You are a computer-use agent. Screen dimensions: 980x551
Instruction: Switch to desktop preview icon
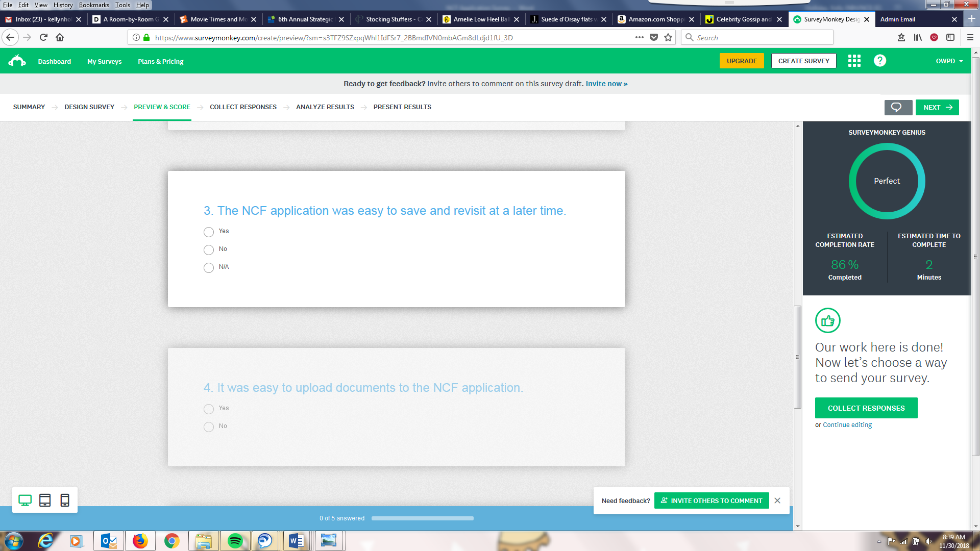click(25, 500)
